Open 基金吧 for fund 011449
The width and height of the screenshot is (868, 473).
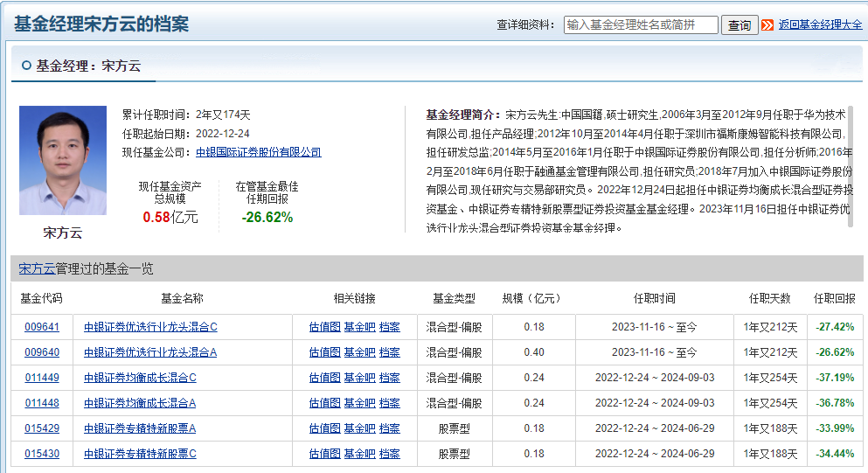click(x=360, y=378)
